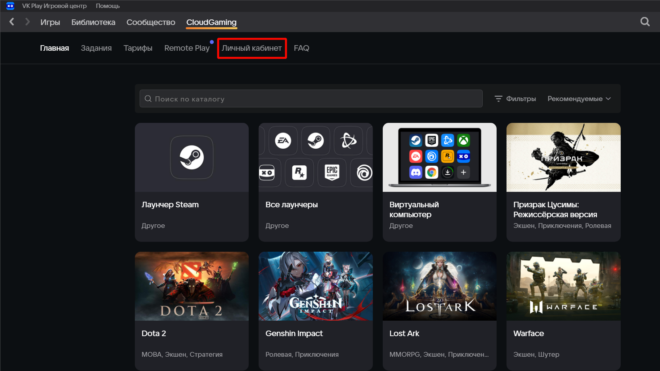Click the Lost Ark title text
660x371 pixels.
404,333
